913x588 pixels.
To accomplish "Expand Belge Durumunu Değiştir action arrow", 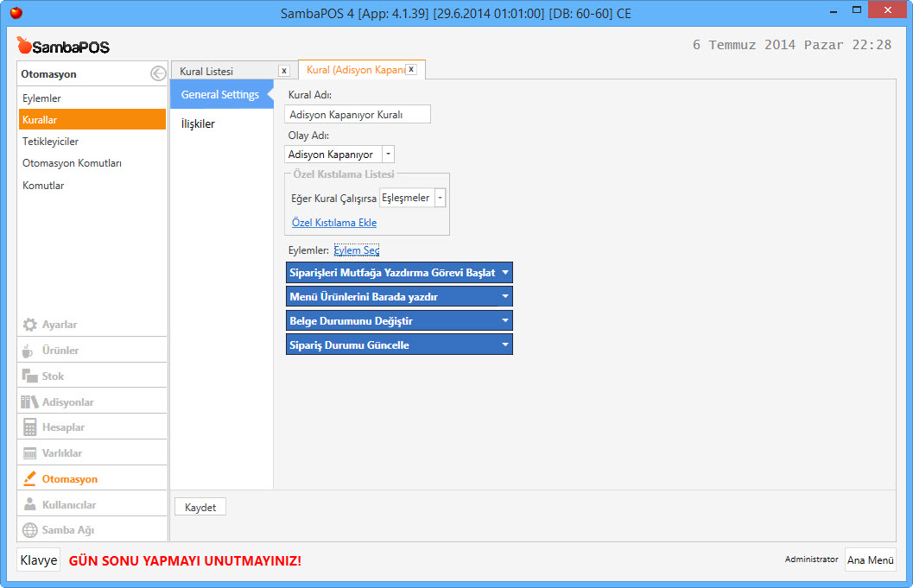I will click(x=505, y=321).
